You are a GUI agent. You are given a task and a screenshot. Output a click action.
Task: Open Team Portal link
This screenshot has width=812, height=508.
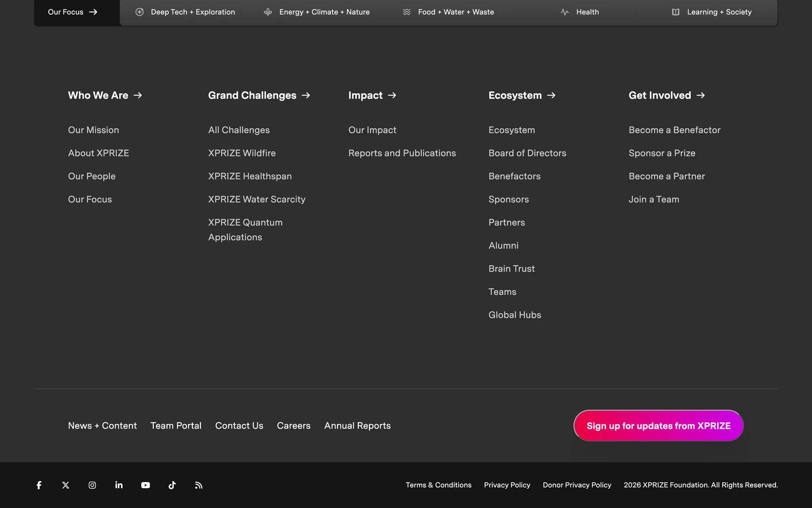[x=176, y=426]
